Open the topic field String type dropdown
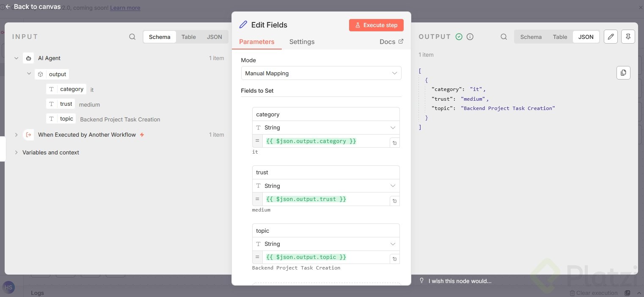 click(326, 244)
